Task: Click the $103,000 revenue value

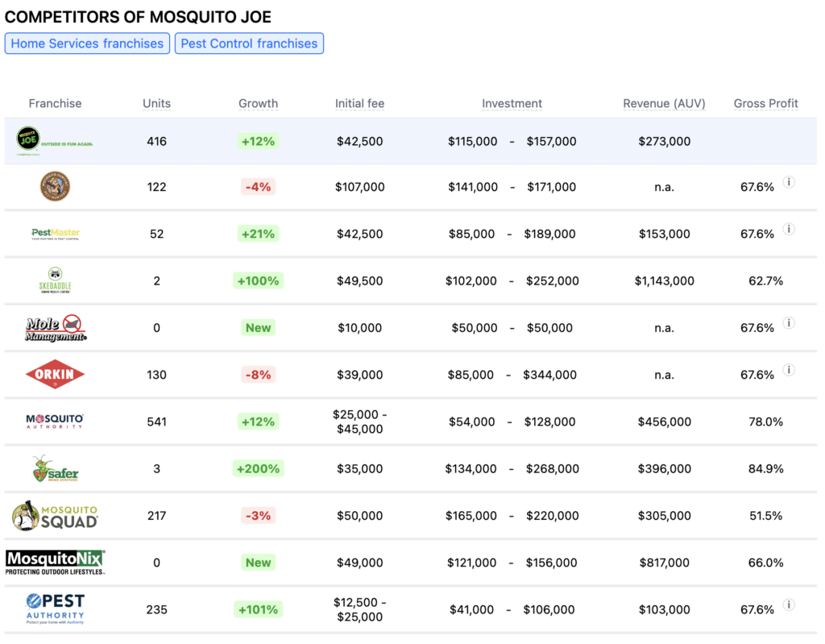Action: (664, 609)
